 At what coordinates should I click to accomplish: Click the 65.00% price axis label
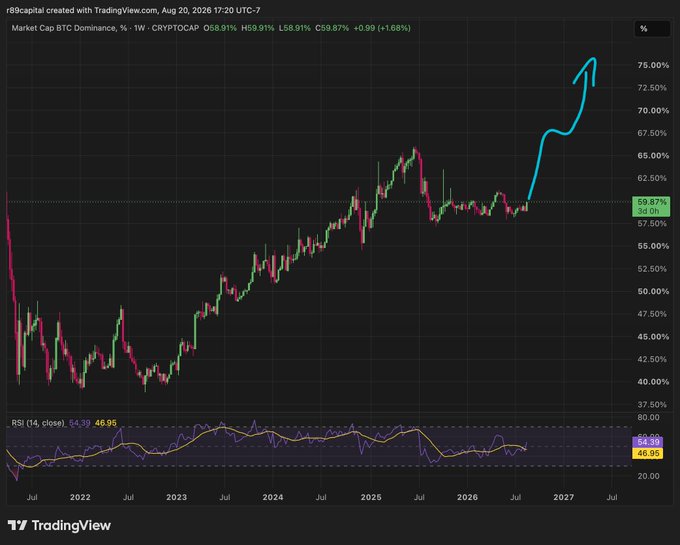tap(653, 156)
